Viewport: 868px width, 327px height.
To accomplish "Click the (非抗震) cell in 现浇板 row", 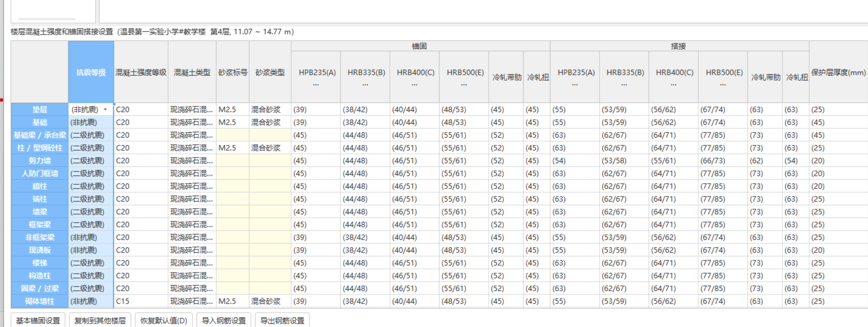I will pyautogui.click(x=91, y=250).
